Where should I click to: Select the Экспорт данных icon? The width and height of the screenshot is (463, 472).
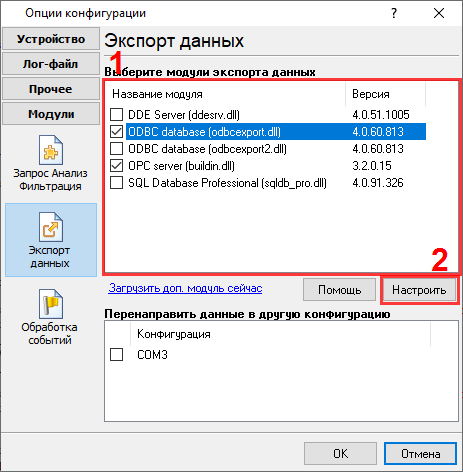point(51,227)
